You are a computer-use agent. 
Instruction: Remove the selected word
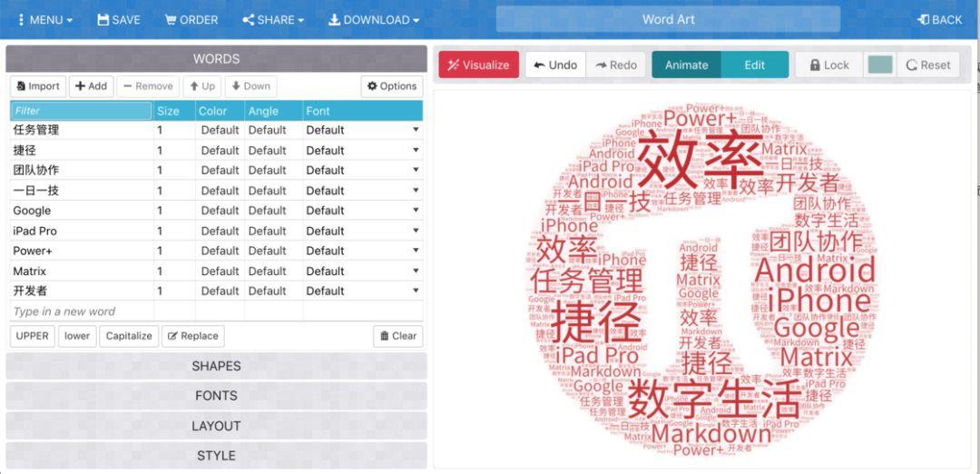(x=148, y=86)
